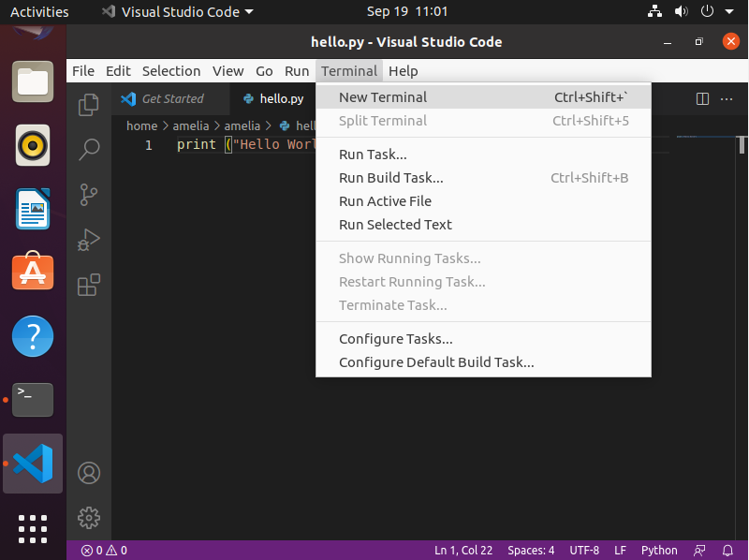Open the Help menu

coord(403,71)
